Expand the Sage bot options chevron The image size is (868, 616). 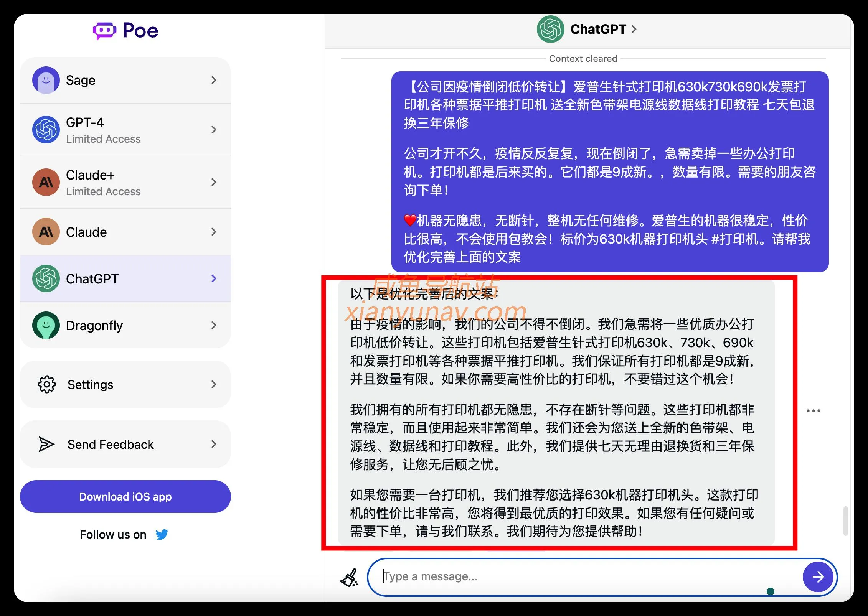click(x=214, y=80)
